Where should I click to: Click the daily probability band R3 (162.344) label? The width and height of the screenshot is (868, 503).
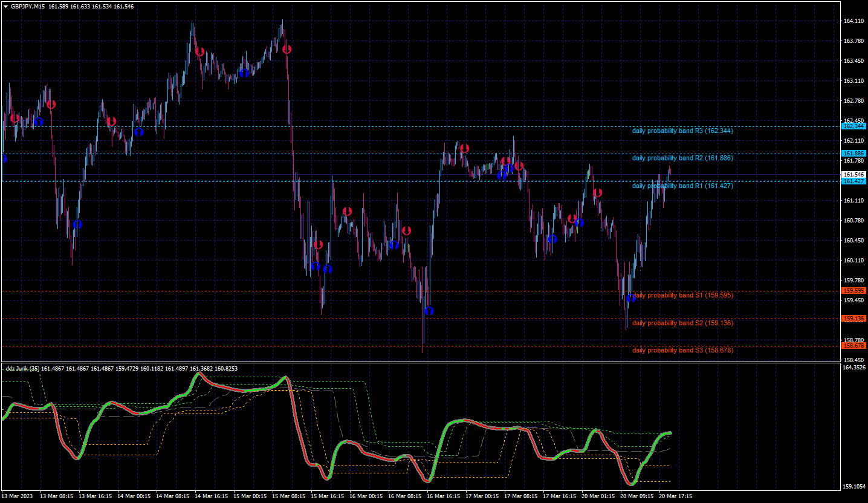coord(682,131)
